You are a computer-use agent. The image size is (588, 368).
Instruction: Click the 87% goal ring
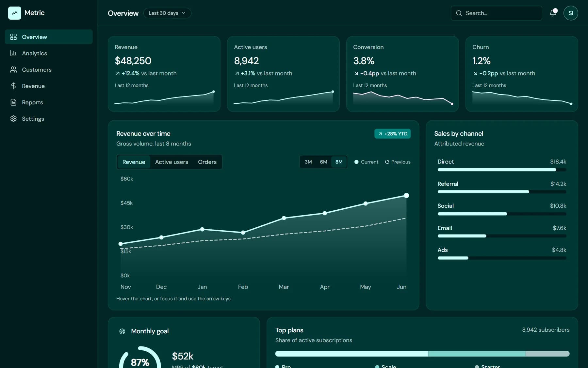click(140, 357)
